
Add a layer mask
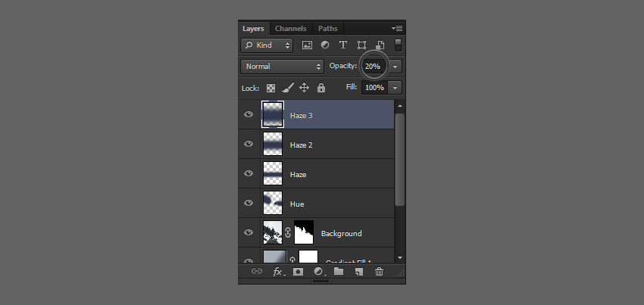[299, 272]
